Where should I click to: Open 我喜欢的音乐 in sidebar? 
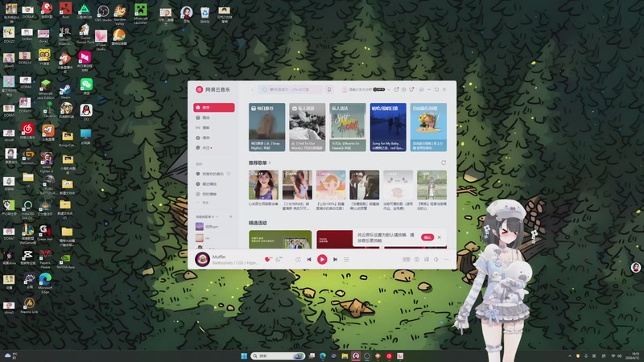[x=213, y=174]
